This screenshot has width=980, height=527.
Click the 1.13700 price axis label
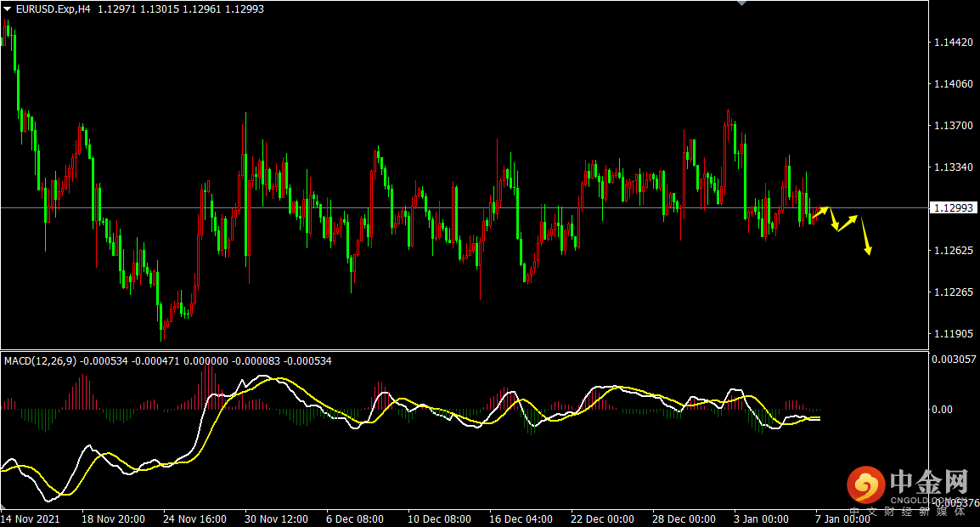(x=953, y=125)
